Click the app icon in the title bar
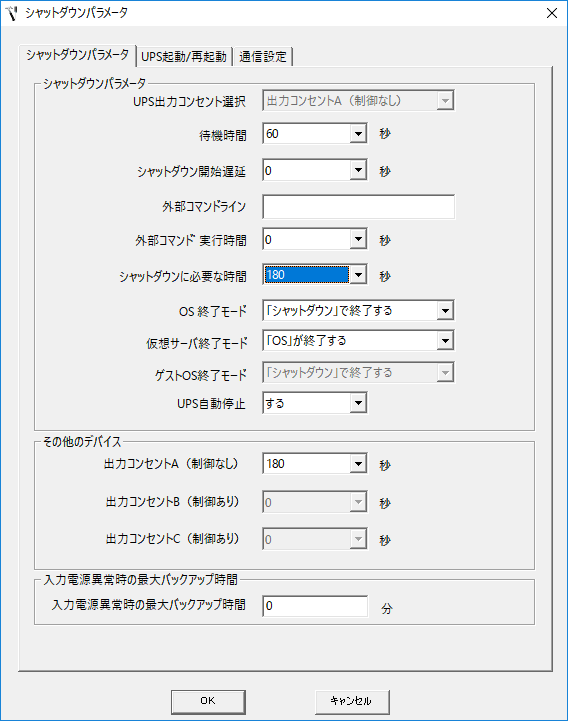 click(11, 13)
